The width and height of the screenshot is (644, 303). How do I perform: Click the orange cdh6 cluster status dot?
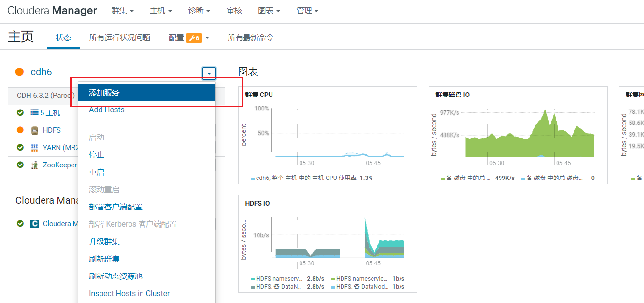point(19,72)
